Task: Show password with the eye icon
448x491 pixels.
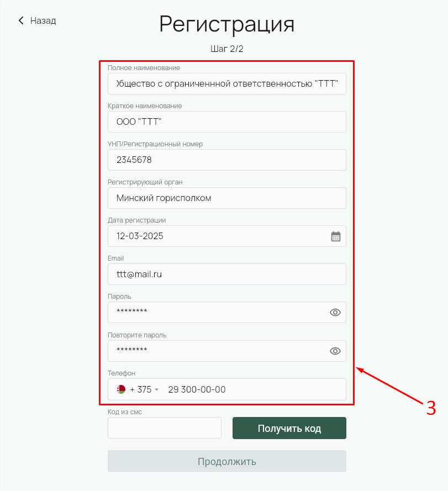Action: 335,313
